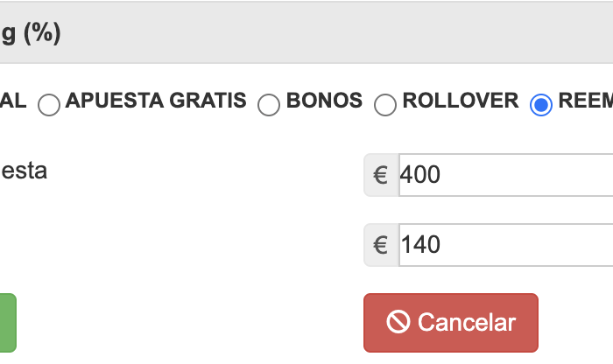Click the ROLLOVER label text
Viewport: 613px width, 364px height.
461,101
